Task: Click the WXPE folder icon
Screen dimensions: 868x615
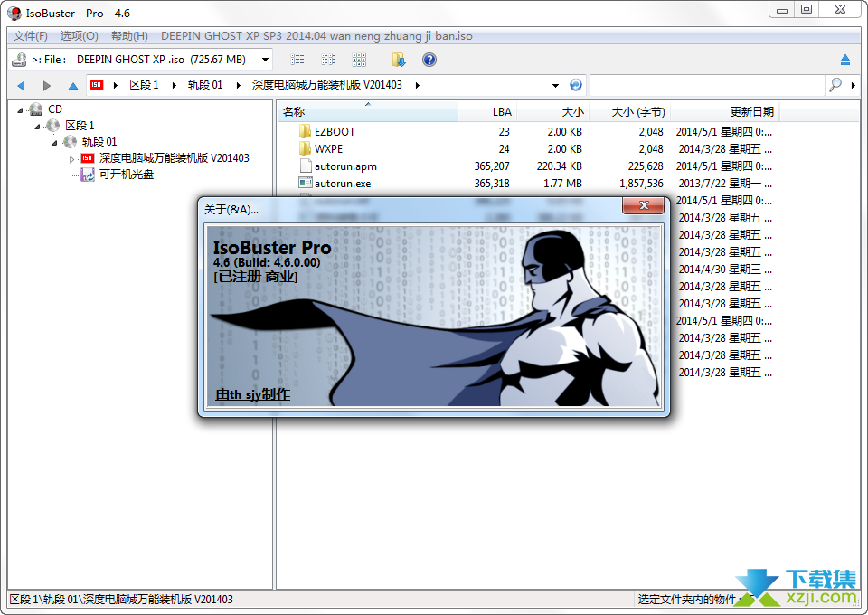Action: coord(305,148)
